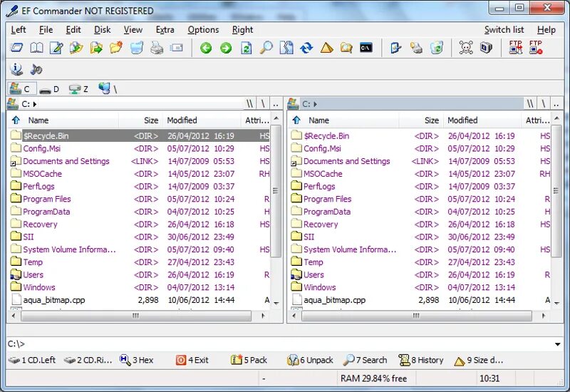Click the music note icon in second toolbar row
The width and height of the screenshot is (570, 392).
pyautogui.click(x=36, y=69)
